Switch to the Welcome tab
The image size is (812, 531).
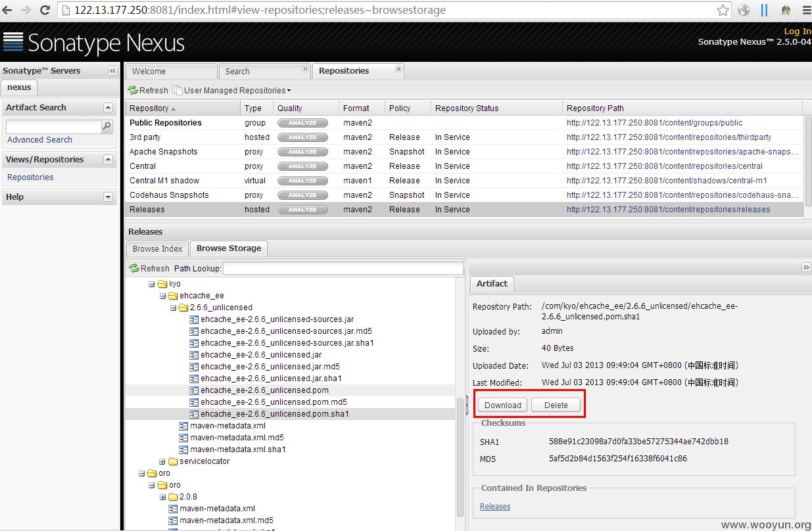pos(171,71)
